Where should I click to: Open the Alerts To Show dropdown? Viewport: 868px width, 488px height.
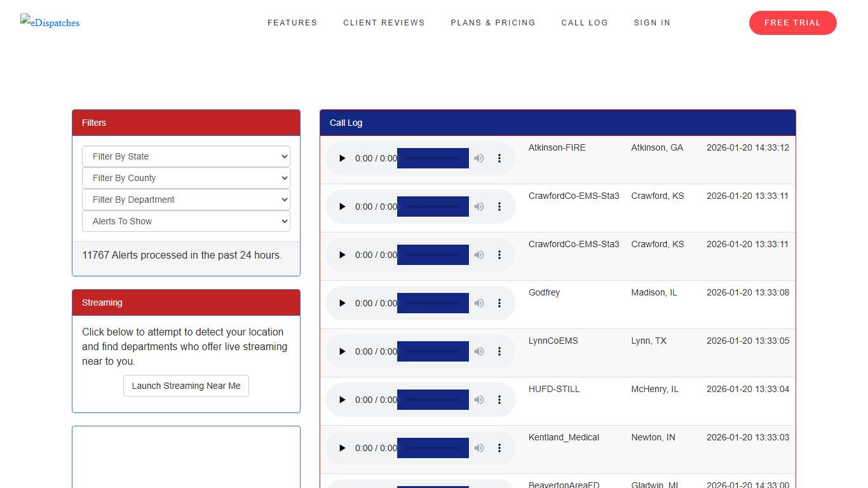tap(186, 221)
